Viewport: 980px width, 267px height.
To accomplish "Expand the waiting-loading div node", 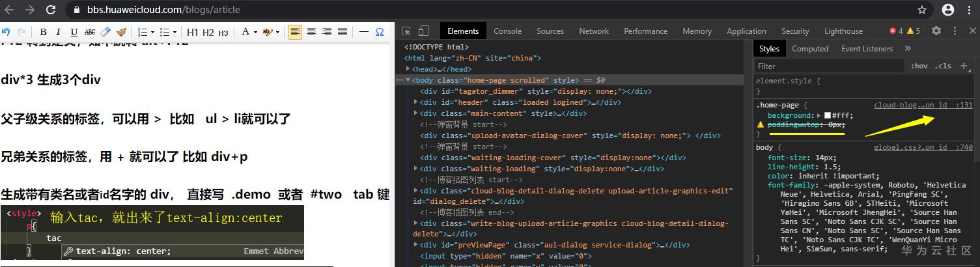I will [x=417, y=169].
